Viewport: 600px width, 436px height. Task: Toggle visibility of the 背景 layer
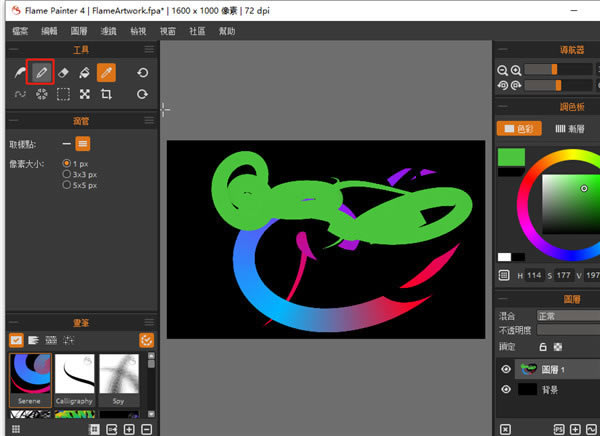(506, 389)
